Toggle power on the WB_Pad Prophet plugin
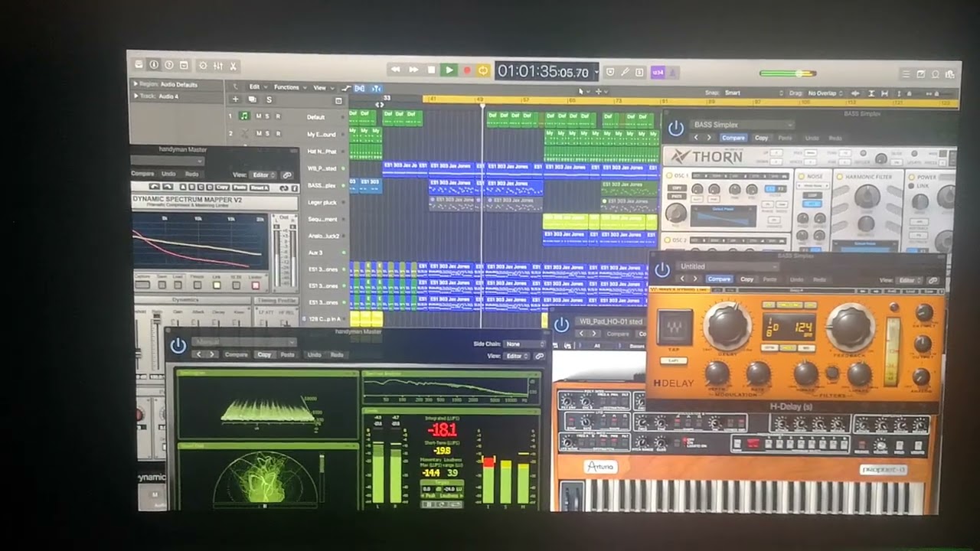The image size is (980, 551). tap(561, 324)
